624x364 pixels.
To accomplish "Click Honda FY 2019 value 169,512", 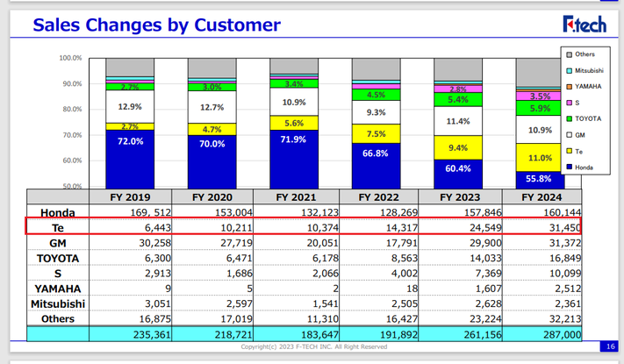I will pyautogui.click(x=150, y=213).
